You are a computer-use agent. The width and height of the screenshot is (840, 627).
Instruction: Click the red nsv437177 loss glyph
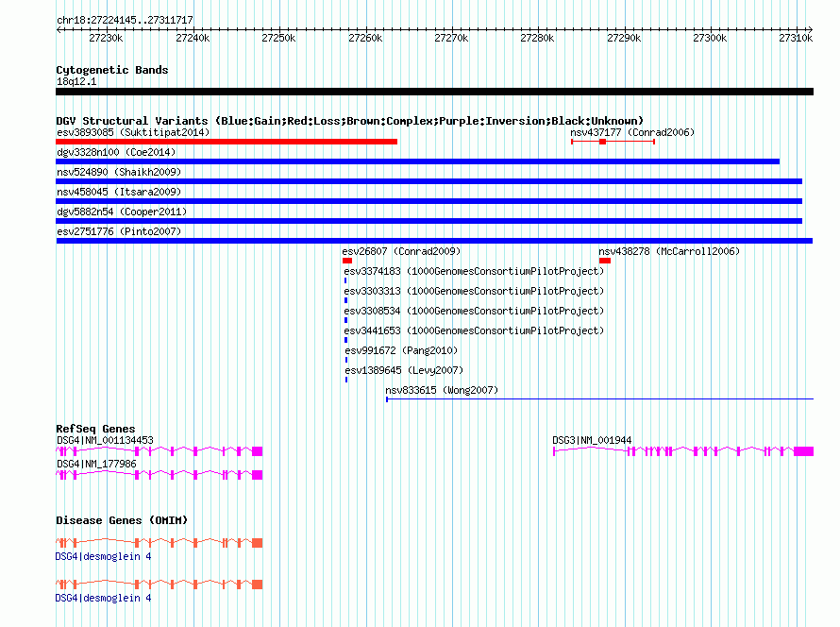[613, 142]
